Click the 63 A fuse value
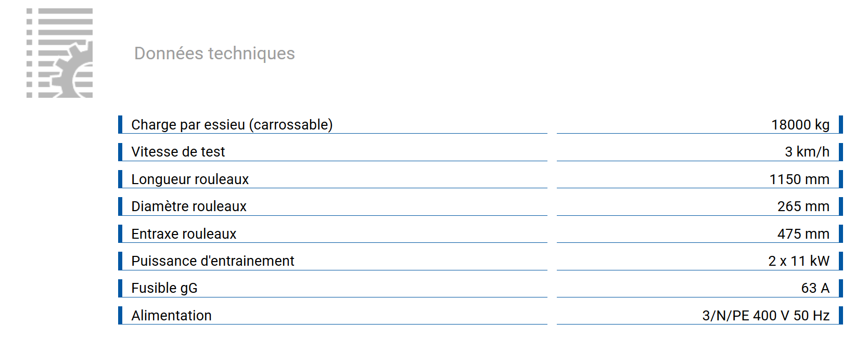This screenshot has height=337, width=868. click(x=815, y=288)
